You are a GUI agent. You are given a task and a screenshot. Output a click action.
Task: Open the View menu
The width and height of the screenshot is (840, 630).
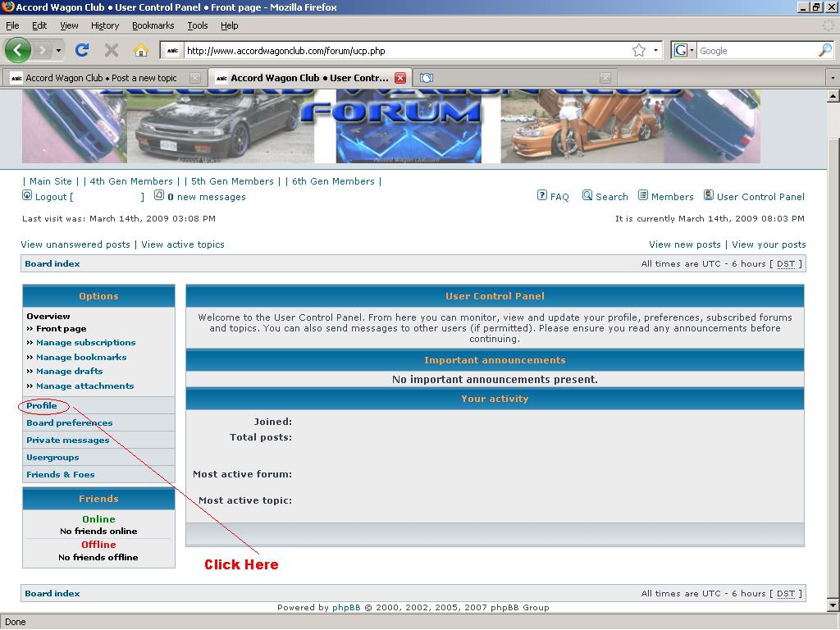69,25
